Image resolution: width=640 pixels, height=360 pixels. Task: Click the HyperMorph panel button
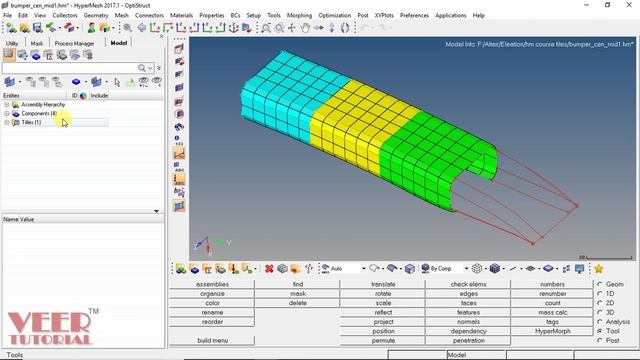[x=553, y=331]
